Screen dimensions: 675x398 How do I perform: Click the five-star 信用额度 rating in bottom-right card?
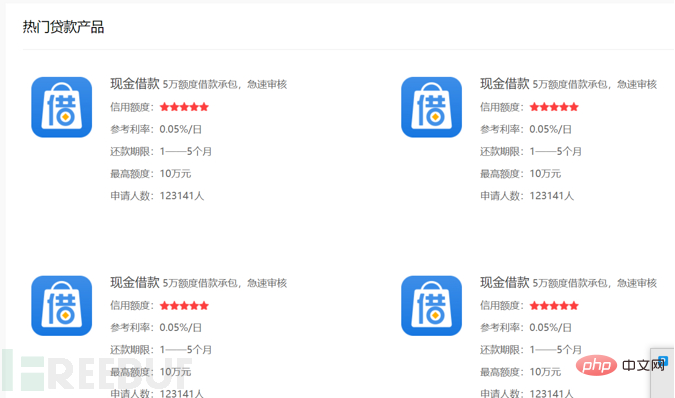point(554,305)
